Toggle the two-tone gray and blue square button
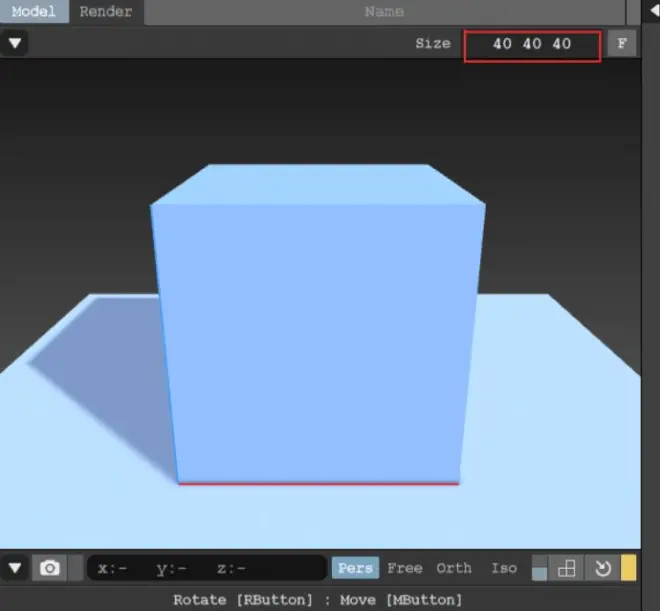The width and height of the screenshot is (660, 611). click(540, 568)
